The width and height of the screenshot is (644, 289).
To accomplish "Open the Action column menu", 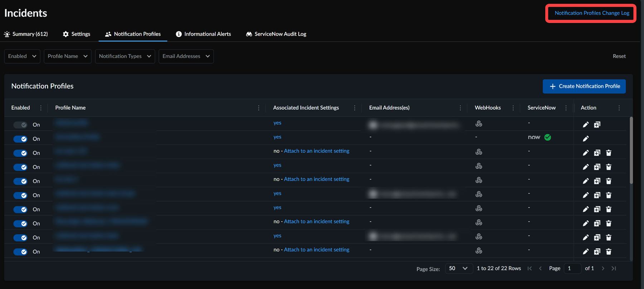I will pyautogui.click(x=619, y=108).
